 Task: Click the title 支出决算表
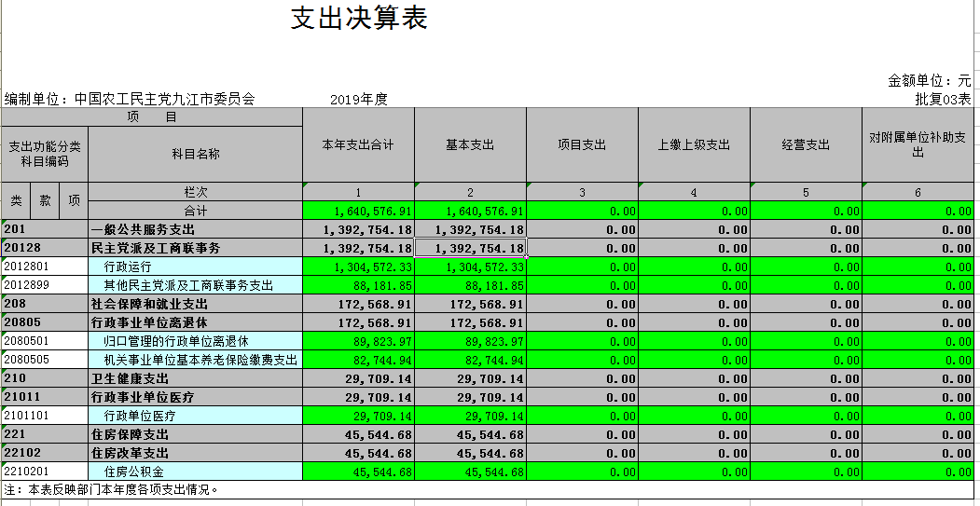pos(359,20)
